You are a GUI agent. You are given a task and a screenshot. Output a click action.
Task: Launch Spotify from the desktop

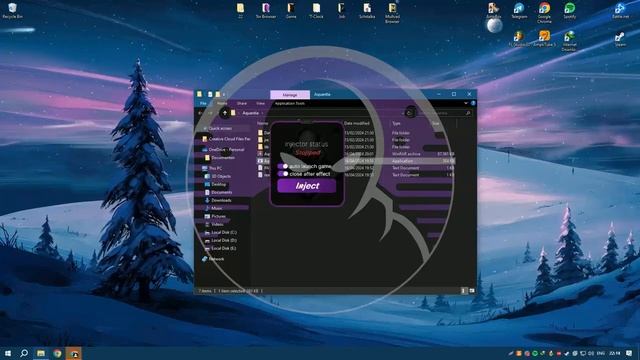click(x=570, y=11)
